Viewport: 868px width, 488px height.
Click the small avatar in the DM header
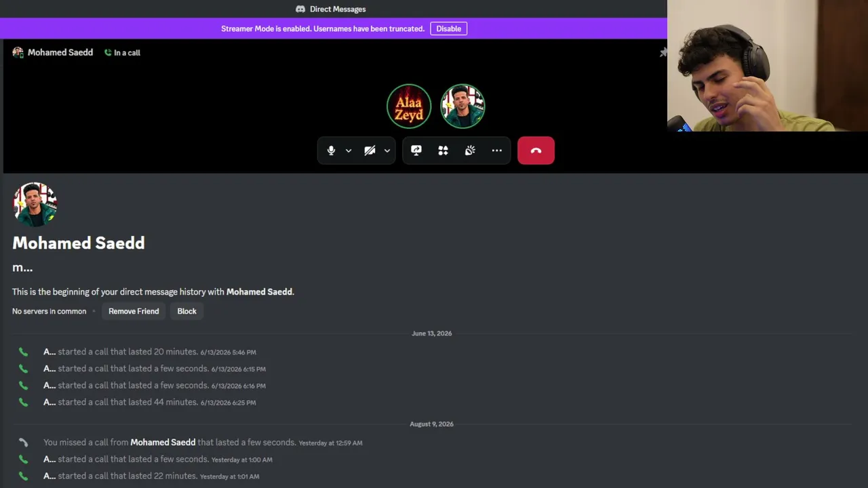(18, 52)
